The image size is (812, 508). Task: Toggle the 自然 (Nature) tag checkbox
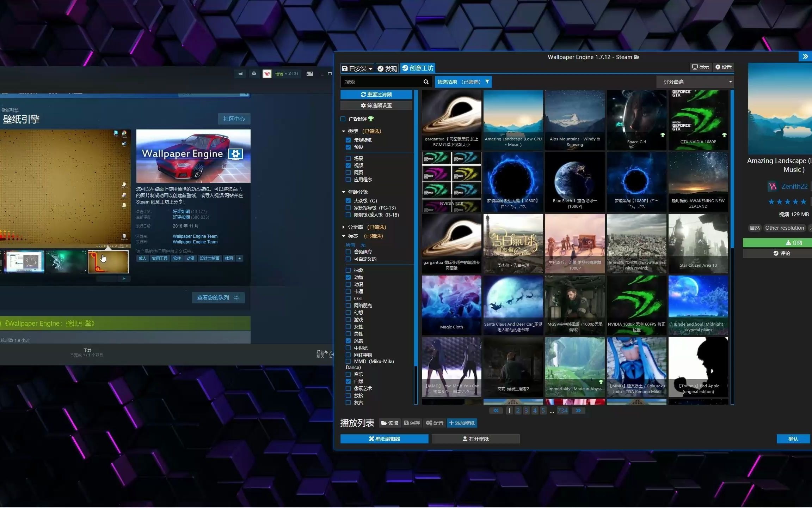(x=349, y=381)
